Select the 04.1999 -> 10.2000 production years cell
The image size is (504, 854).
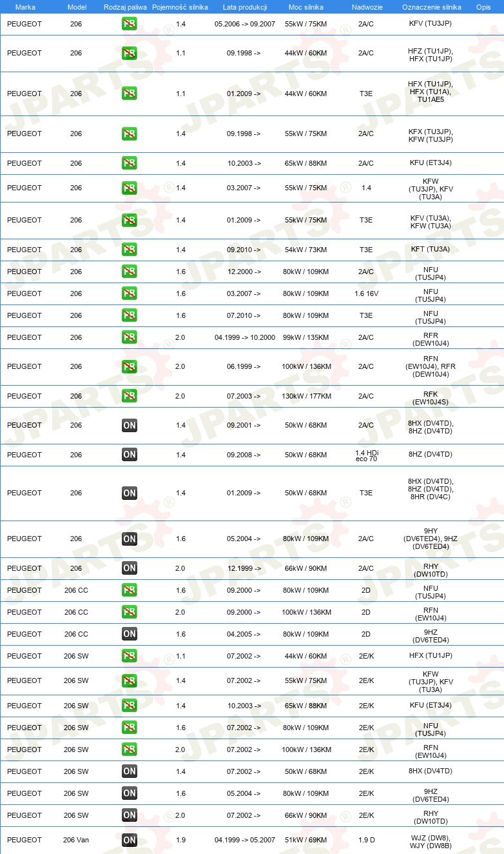click(244, 337)
